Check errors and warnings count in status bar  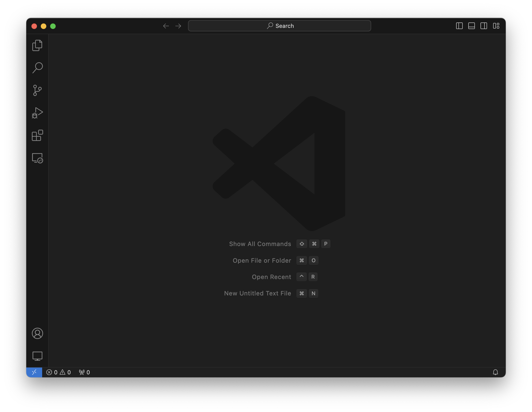59,372
